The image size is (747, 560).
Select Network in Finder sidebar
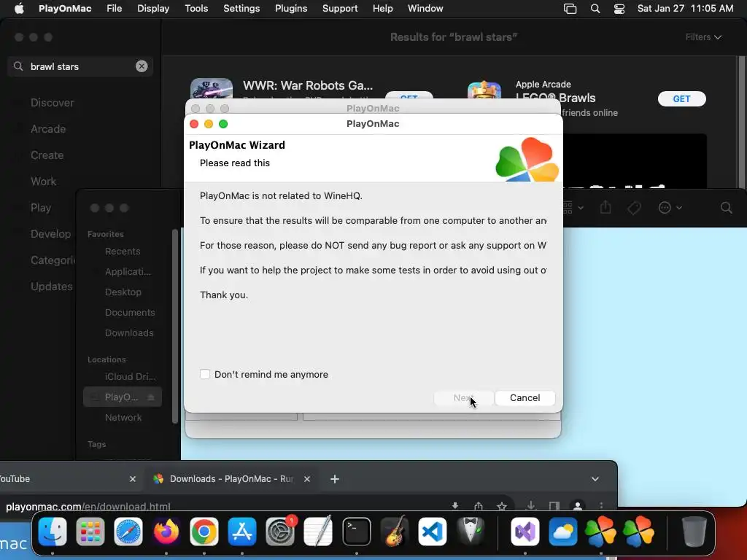coord(123,418)
